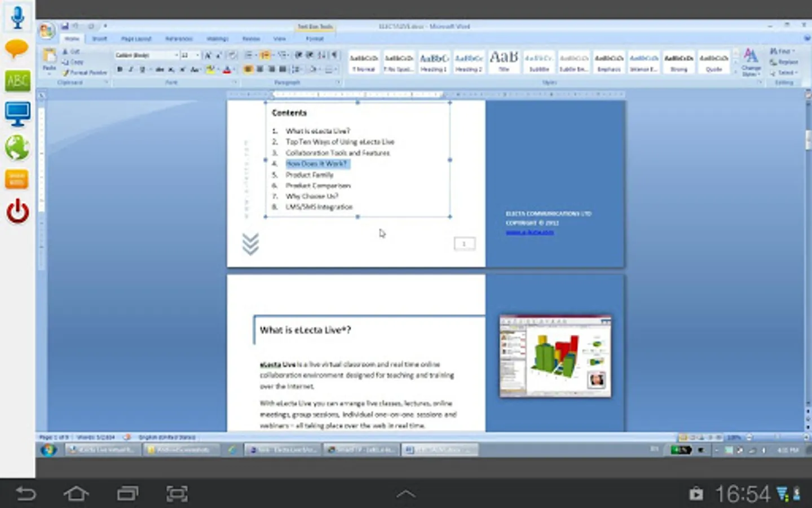Click the text highlight color button
Image resolution: width=812 pixels, height=508 pixels.
(x=210, y=69)
